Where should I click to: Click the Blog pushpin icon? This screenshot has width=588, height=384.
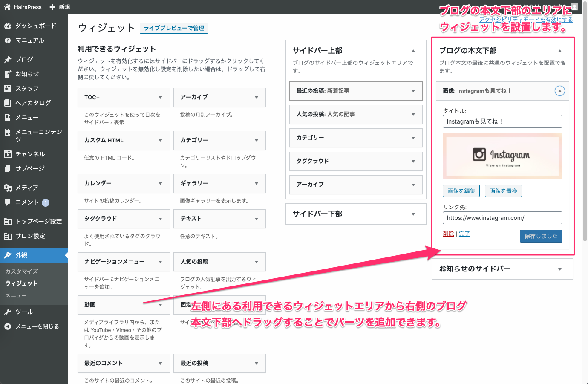(8, 60)
